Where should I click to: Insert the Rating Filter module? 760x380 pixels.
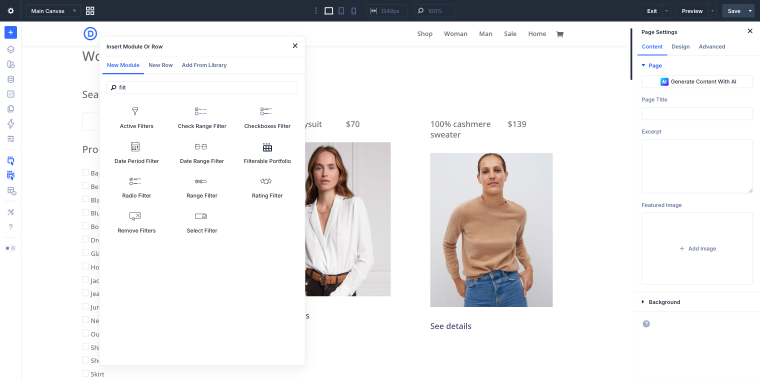pos(267,188)
